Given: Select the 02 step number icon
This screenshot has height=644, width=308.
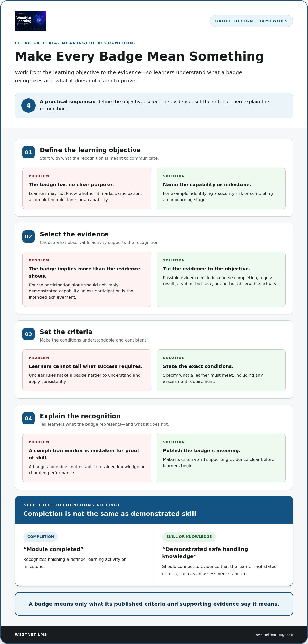Looking at the screenshot, I should click(28, 236).
